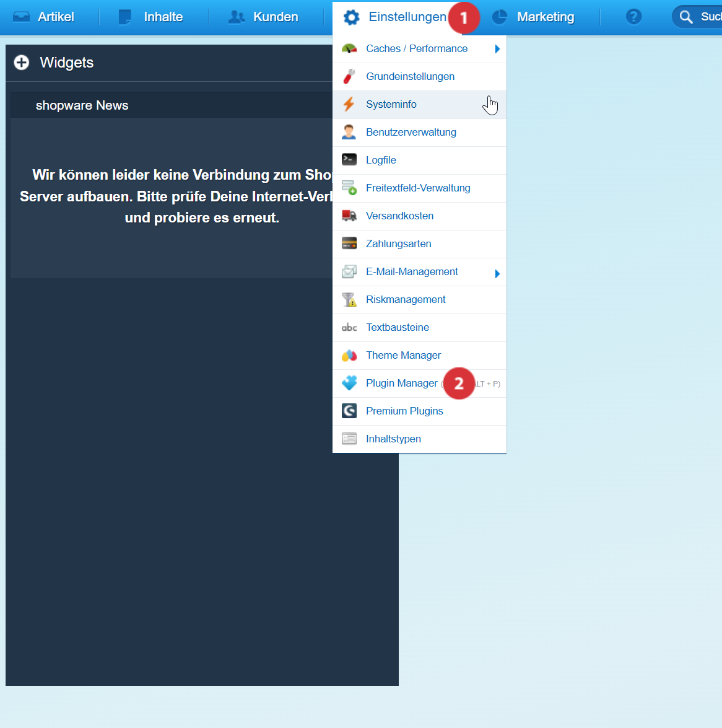Click the help question mark icon
The height and width of the screenshot is (728, 722).
pos(633,17)
